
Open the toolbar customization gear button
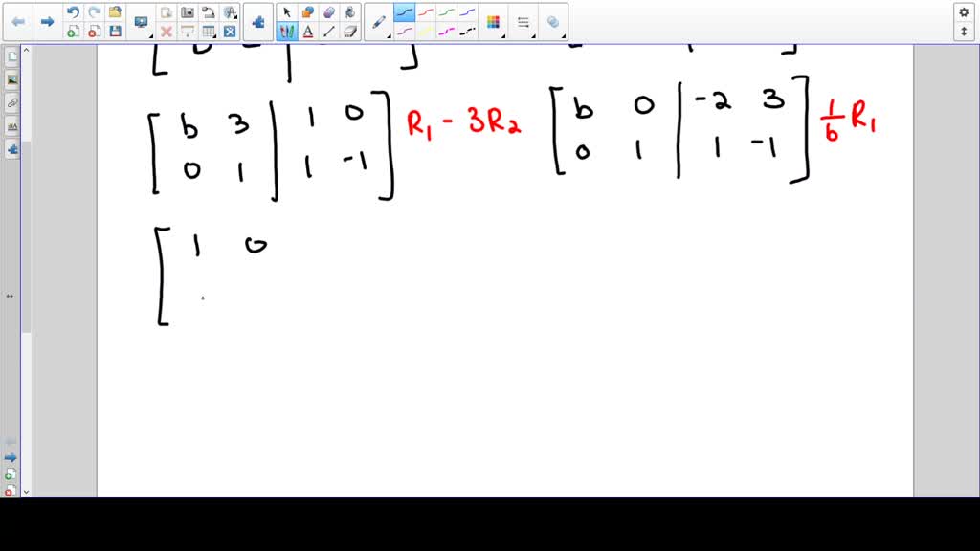pyautogui.click(x=965, y=10)
